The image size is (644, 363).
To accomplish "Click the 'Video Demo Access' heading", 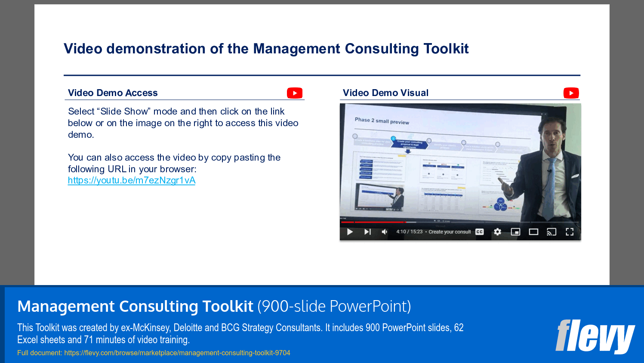I will pyautogui.click(x=113, y=93).
